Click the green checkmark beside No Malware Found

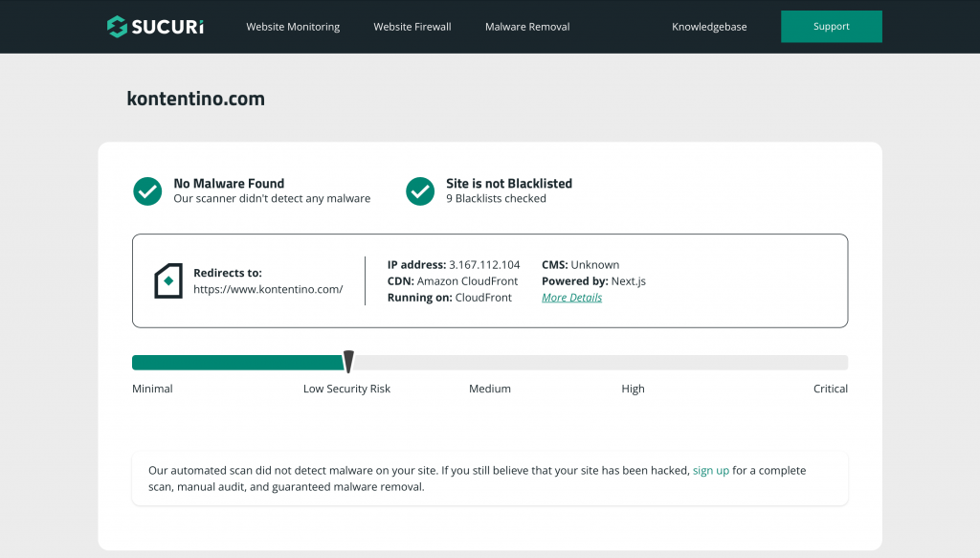(147, 191)
